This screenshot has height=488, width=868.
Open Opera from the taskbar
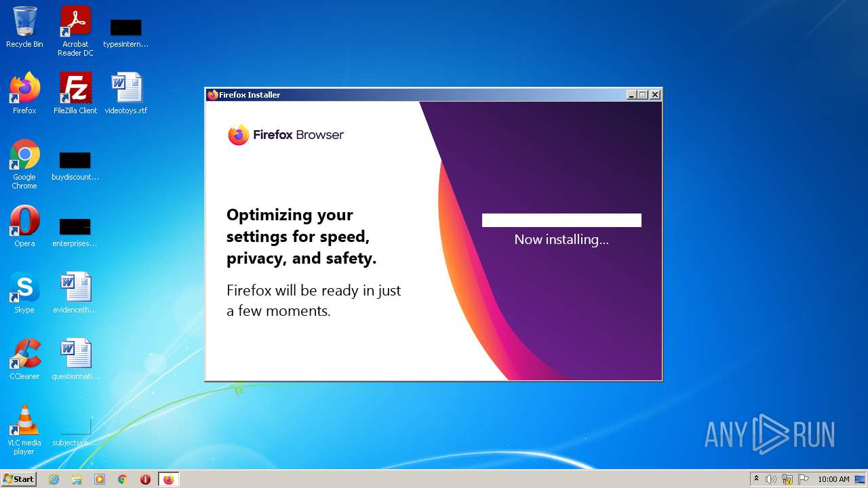pyautogui.click(x=145, y=479)
